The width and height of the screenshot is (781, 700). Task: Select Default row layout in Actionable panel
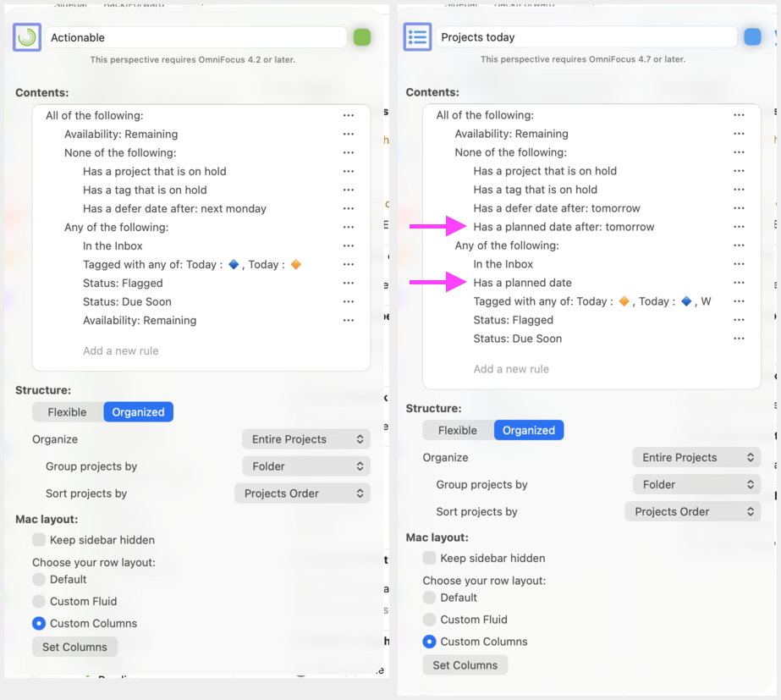pos(39,580)
